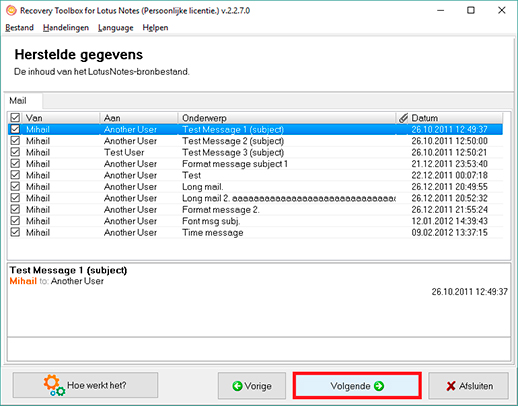Screen dimensions: 518x406
Task: Click the bold preview title Test Message 1
Action: click(x=68, y=270)
